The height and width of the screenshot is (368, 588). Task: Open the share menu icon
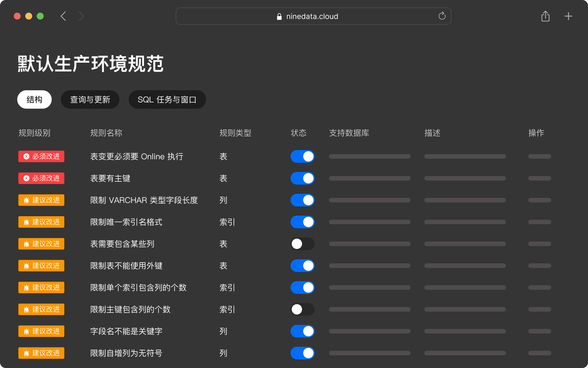click(x=545, y=16)
